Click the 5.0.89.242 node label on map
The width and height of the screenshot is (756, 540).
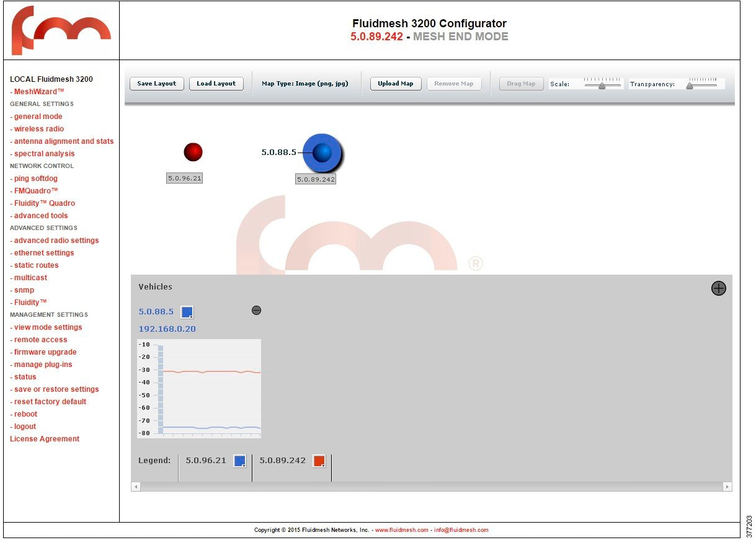click(316, 179)
